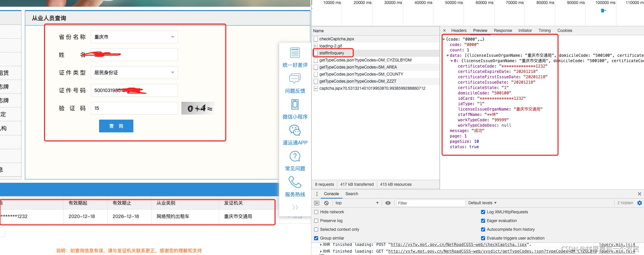Click the 证件号码 ID number field
The width and height of the screenshot is (644, 255).
[x=134, y=90]
